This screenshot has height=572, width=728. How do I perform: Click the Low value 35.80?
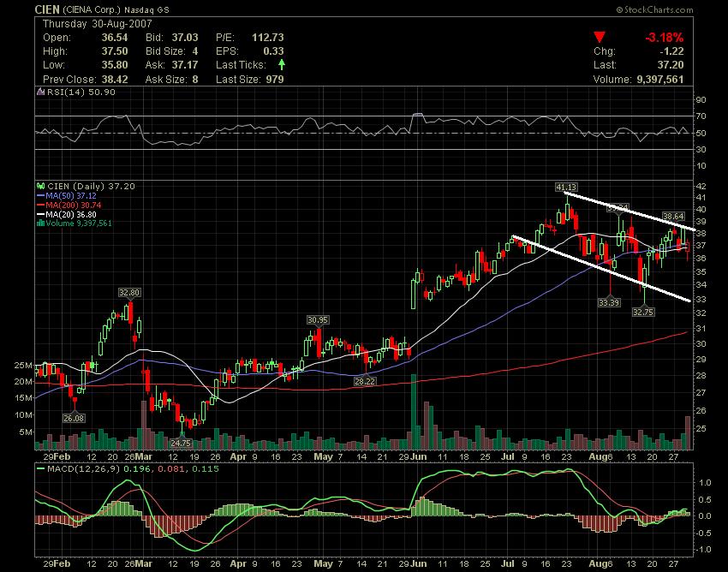tap(115, 64)
